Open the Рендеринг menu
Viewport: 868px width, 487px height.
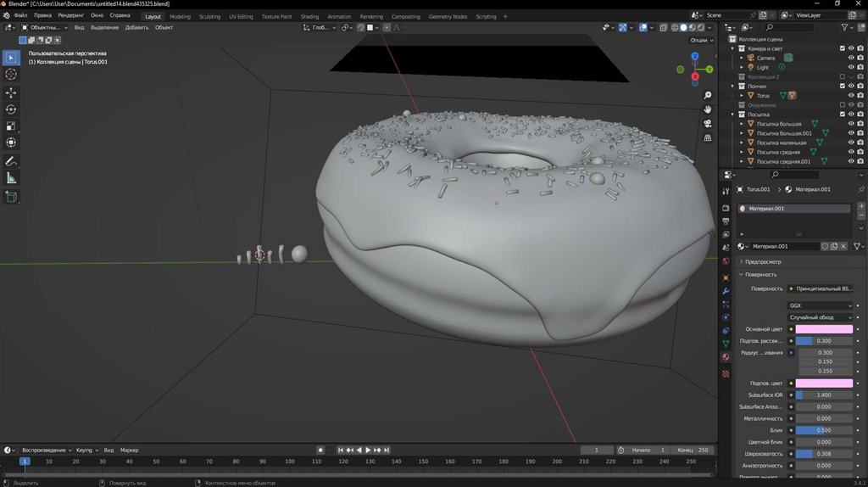point(71,15)
